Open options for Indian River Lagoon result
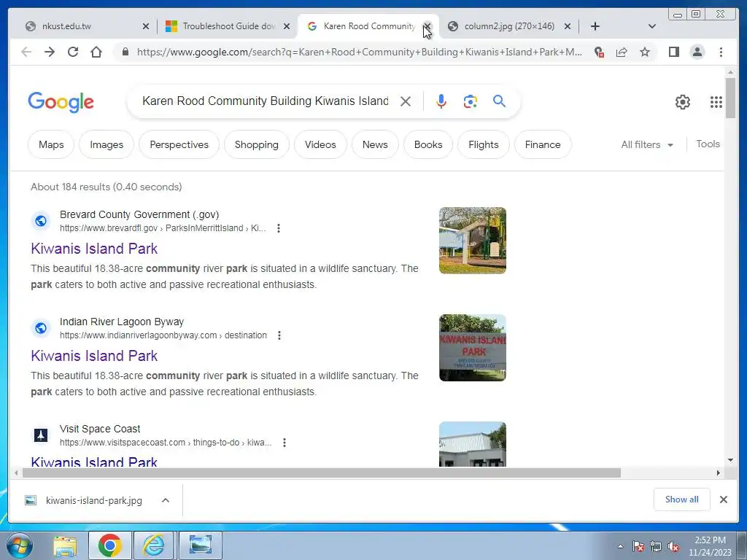747x560 pixels. point(279,335)
